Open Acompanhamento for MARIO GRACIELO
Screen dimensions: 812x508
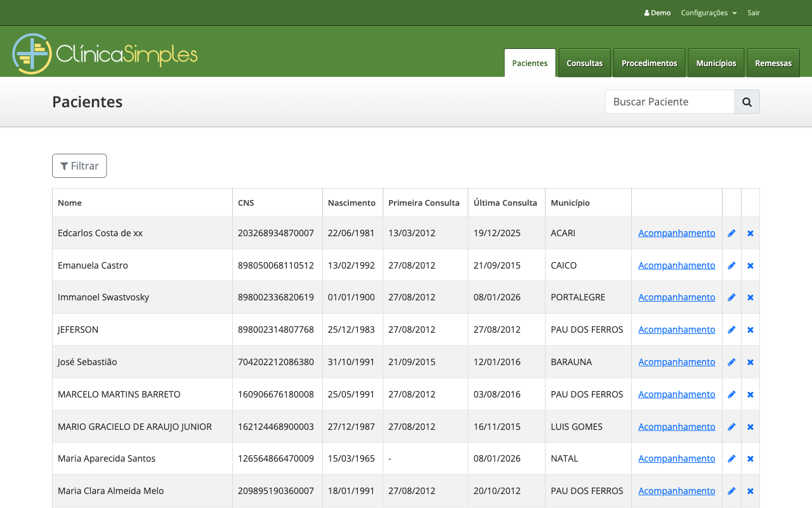click(676, 427)
